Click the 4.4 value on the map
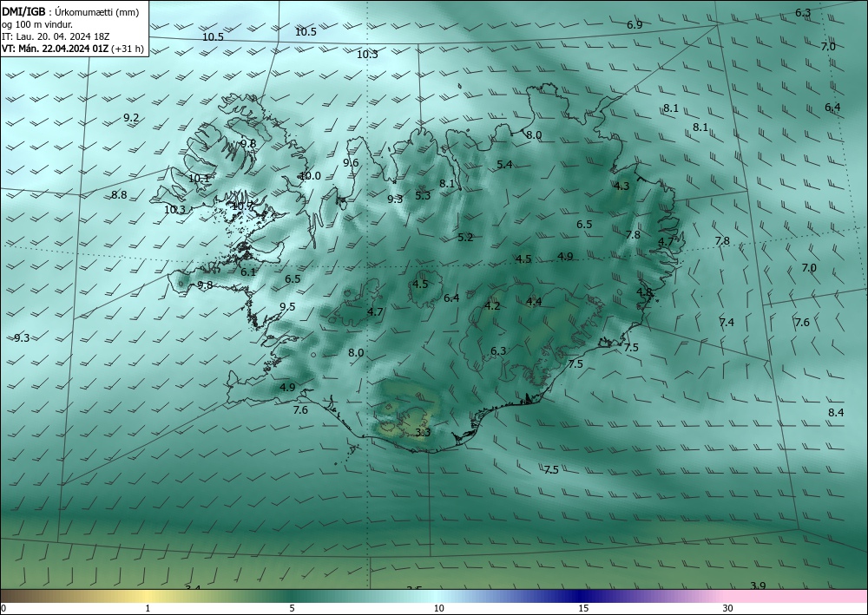 pos(534,301)
